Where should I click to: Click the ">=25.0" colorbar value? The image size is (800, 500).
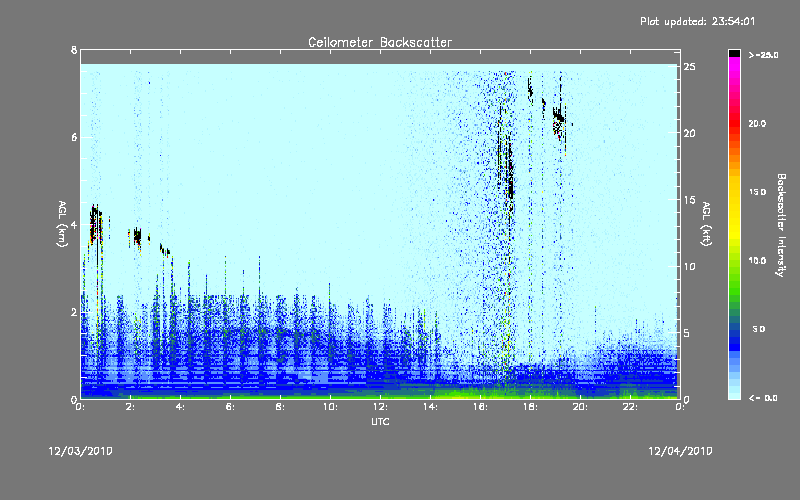[x=763, y=55]
